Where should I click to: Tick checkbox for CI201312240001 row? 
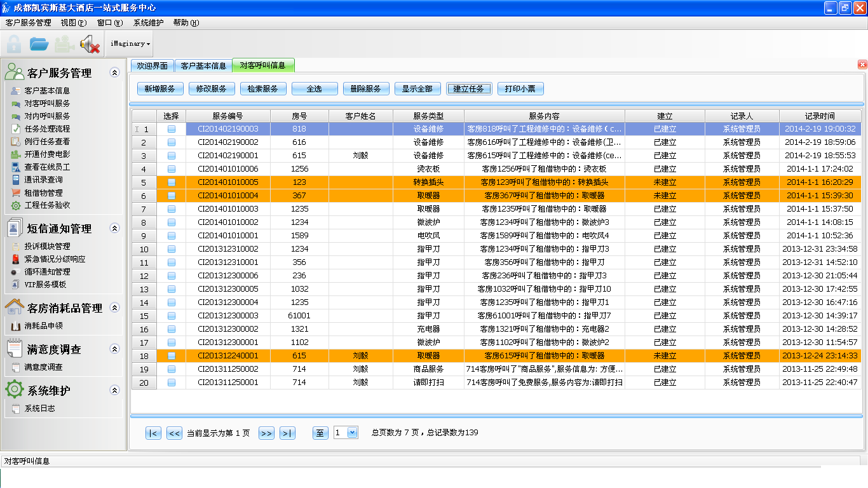pyautogui.click(x=172, y=356)
